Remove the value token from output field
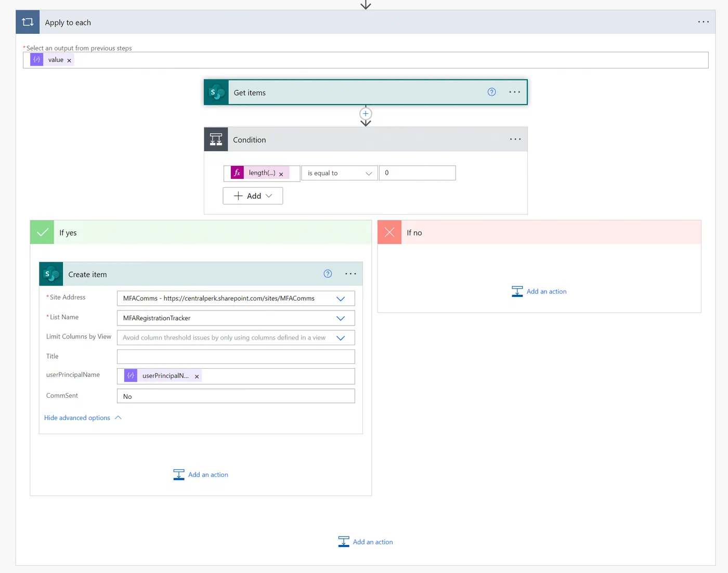Image resolution: width=728 pixels, height=573 pixels. click(69, 60)
